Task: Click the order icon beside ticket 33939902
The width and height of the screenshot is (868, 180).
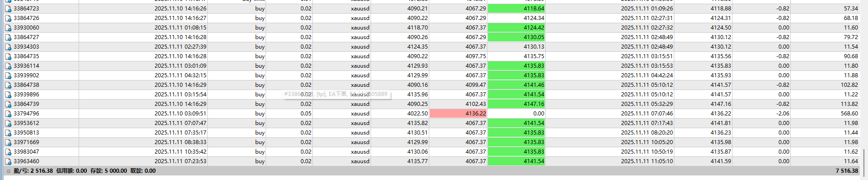Action: pyautogui.click(x=8, y=75)
